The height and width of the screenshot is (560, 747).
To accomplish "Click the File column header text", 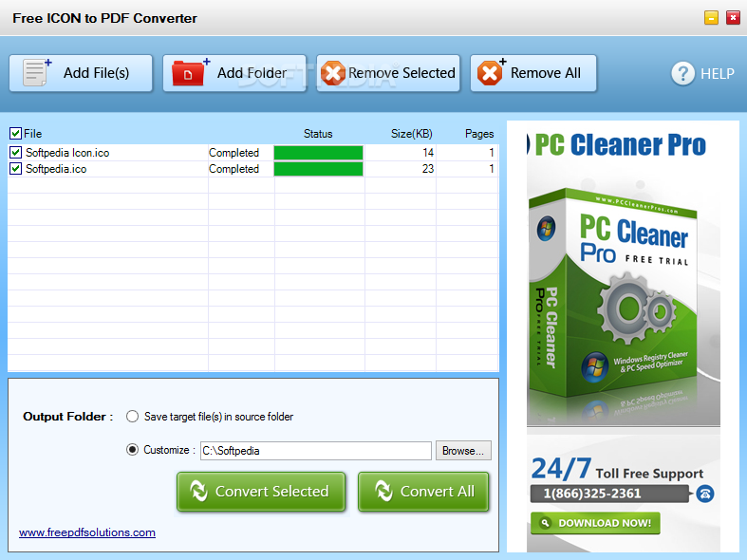I will point(33,134).
